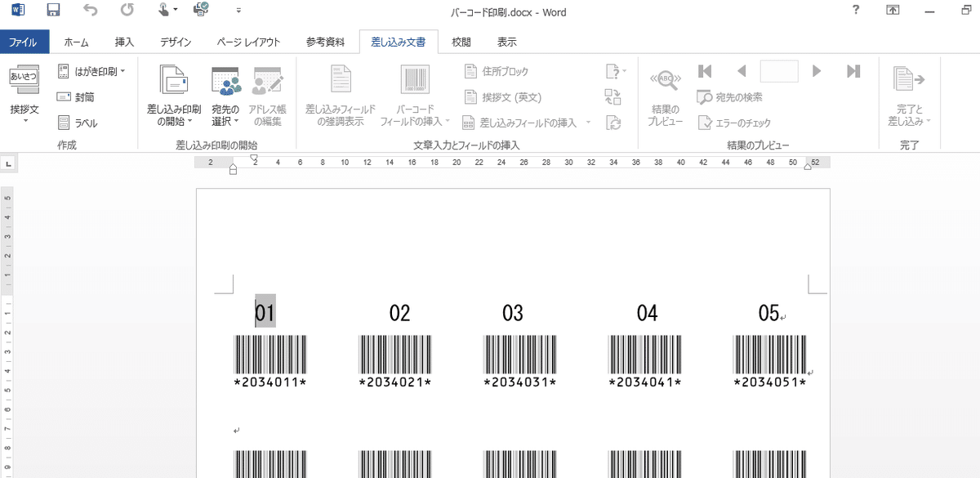Viewport: 980px width, 478px height.
Task: Click the Word application icon in title bar
Action: pos(18,11)
